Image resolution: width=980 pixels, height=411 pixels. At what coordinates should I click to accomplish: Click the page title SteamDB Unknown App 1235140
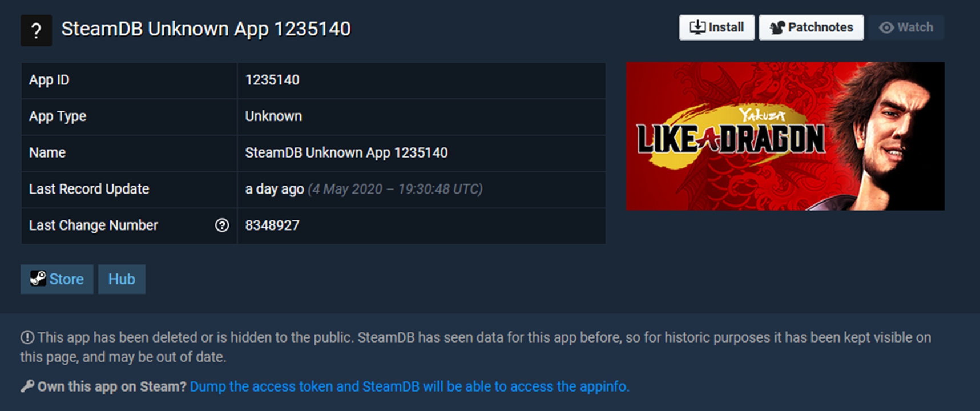pos(206,29)
